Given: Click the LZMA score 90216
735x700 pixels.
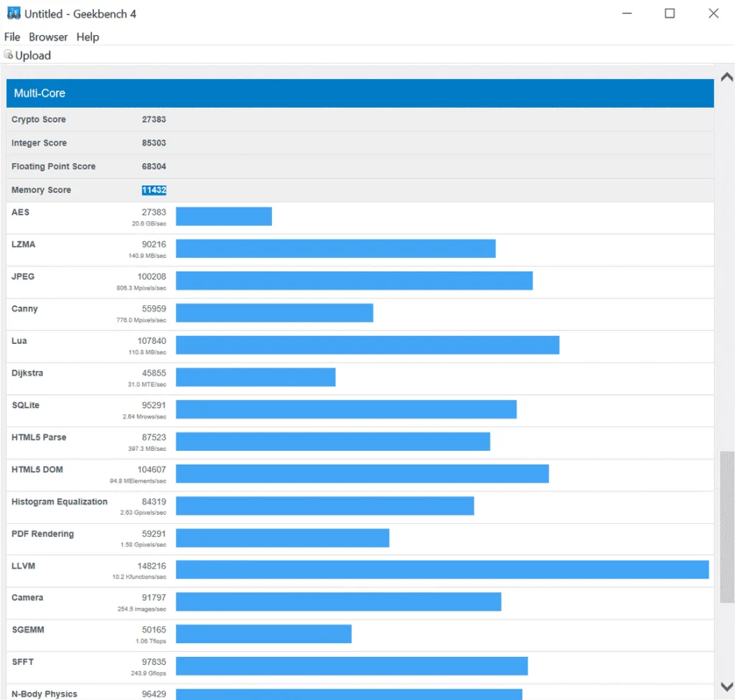Looking at the screenshot, I should [x=154, y=244].
